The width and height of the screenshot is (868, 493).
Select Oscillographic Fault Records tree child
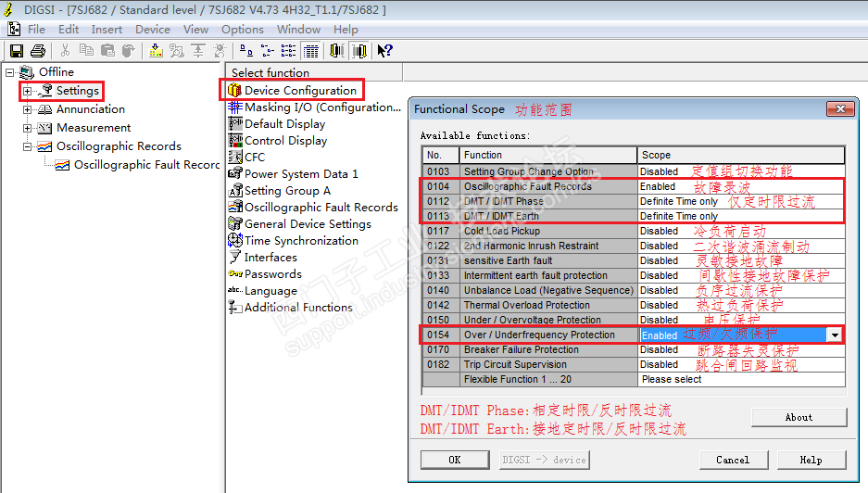pyautogui.click(x=146, y=165)
